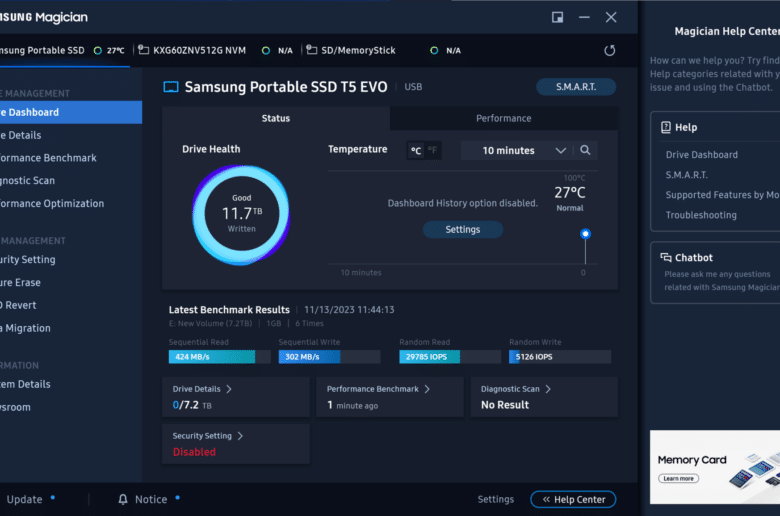Switch to the Performance tab

[503, 118]
